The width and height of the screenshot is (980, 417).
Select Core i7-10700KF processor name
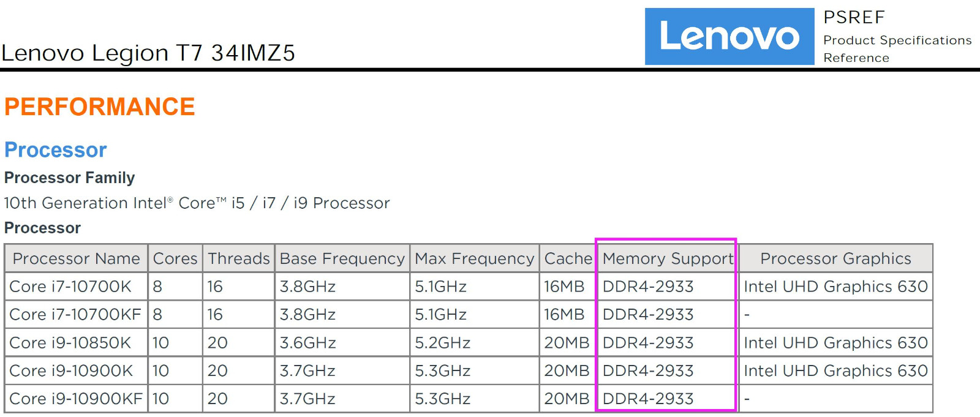click(x=75, y=315)
